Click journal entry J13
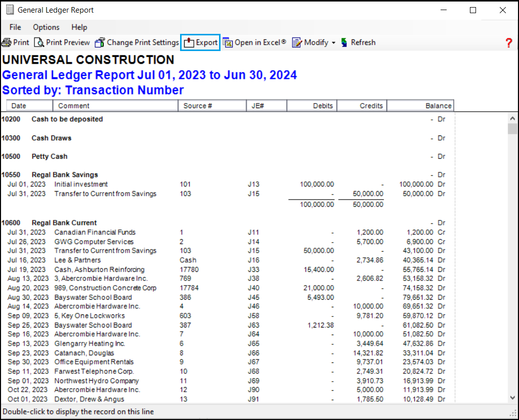This screenshot has width=519, height=420. click(253, 184)
